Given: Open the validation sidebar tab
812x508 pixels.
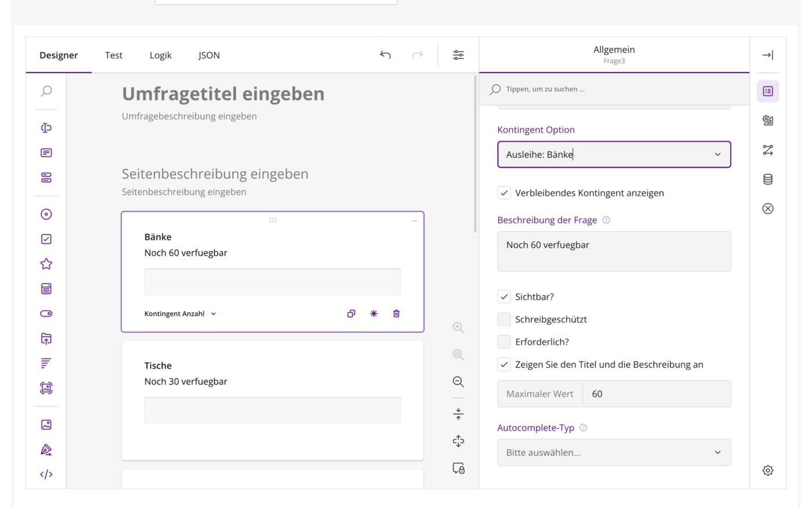Looking at the screenshot, I should 768,208.
